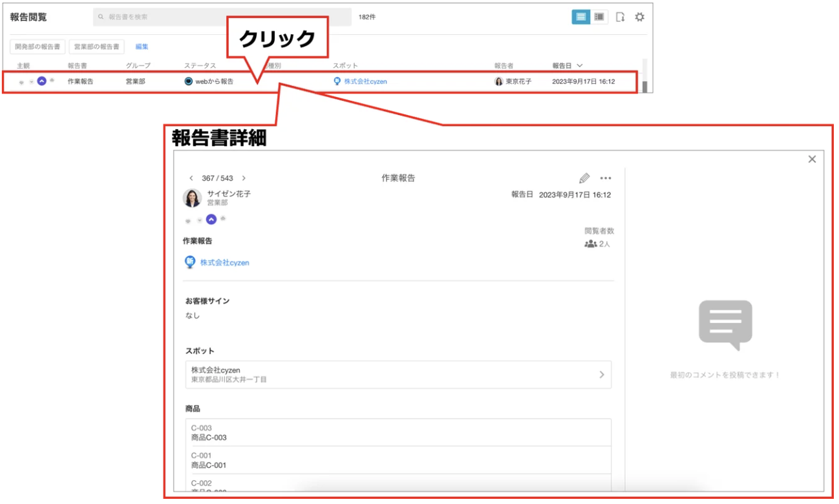Image resolution: width=839 pixels, height=504 pixels.
Task: Switch to list view layout icon
Action: tap(580, 17)
